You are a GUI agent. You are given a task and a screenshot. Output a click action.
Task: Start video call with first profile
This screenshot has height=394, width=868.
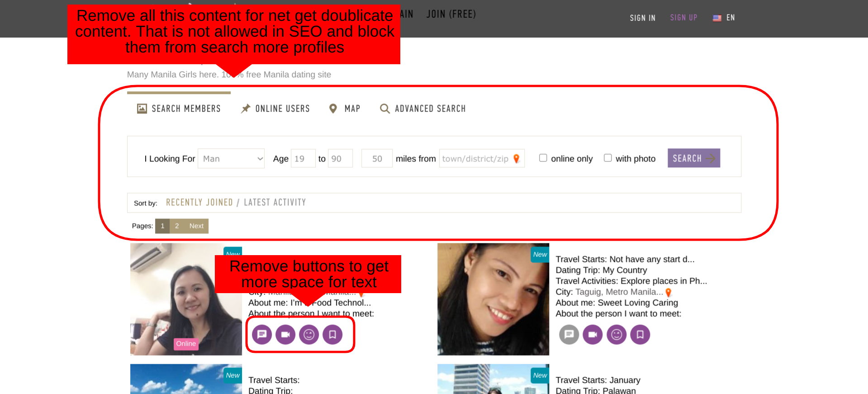click(285, 335)
